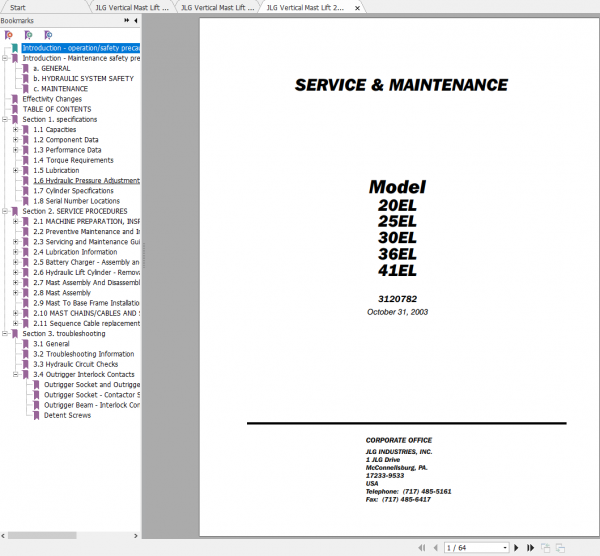Go to the next page

click(516, 548)
